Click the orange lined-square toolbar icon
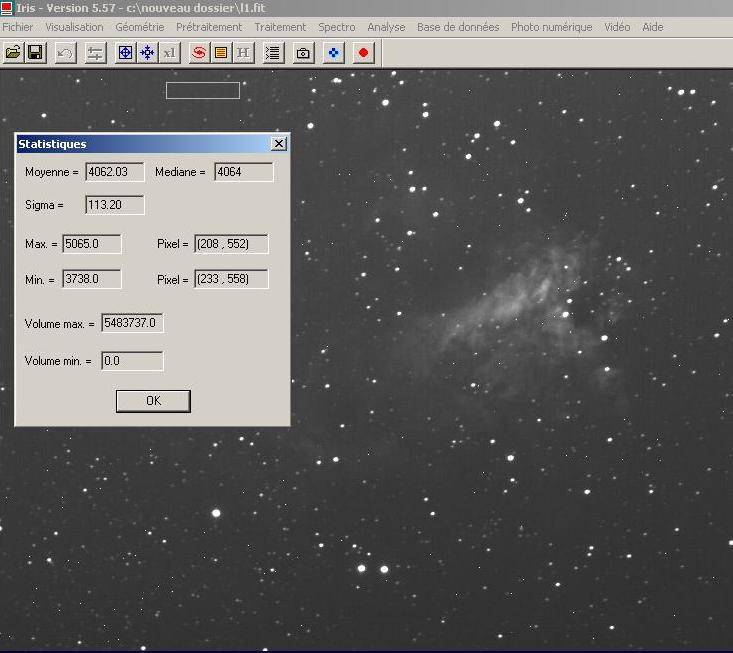The width and height of the screenshot is (733, 653). coord(221,52)
